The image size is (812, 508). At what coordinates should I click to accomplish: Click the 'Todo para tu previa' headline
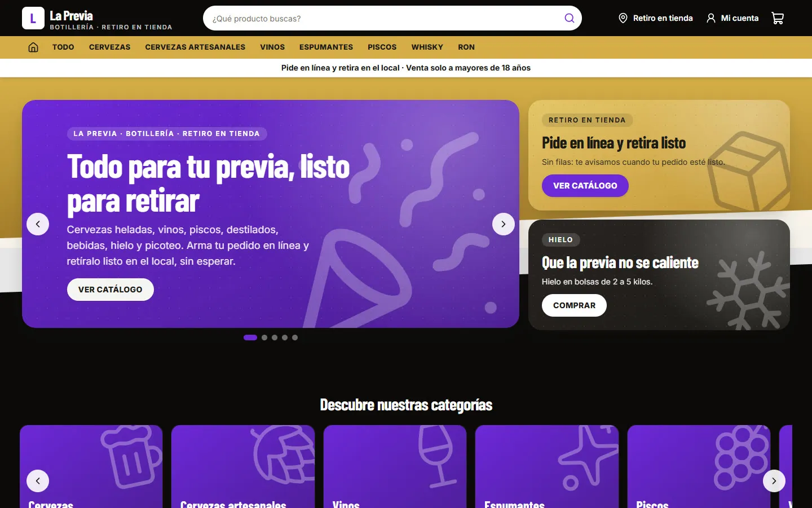[208, 183]
